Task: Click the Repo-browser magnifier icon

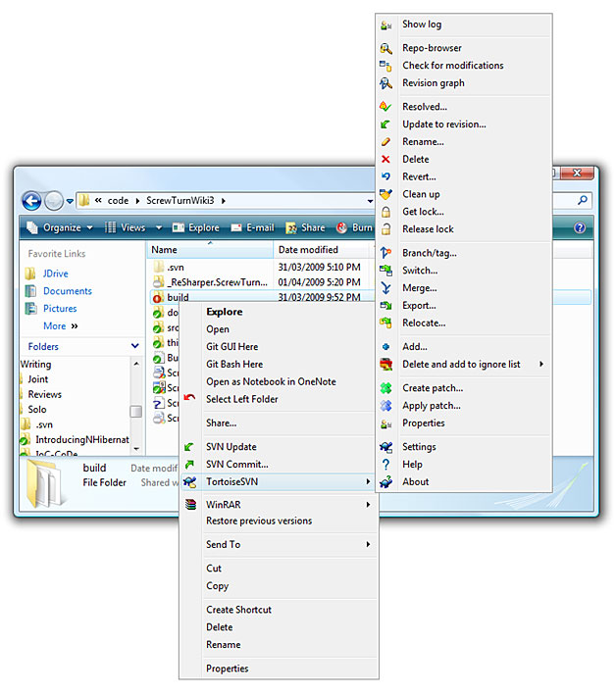Action: tap(385, 48)
